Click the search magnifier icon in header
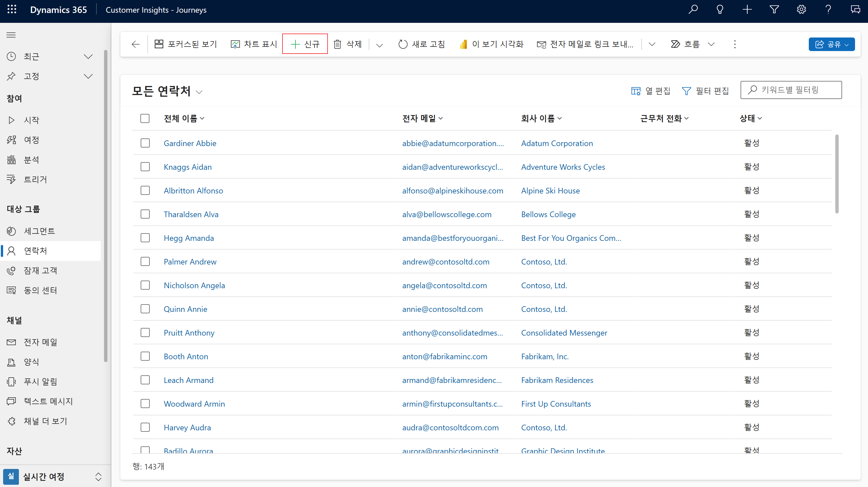This screenshot has height=487, width=868. click(x=693, y=9)
